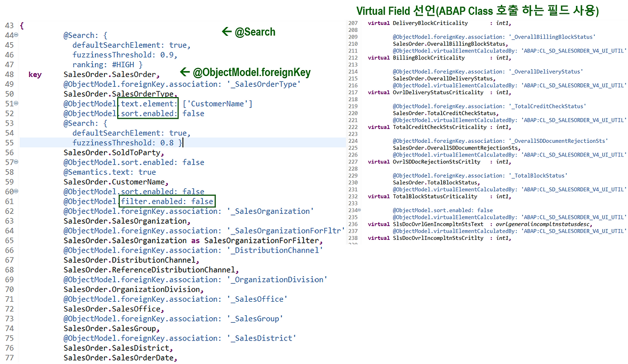Viewport: 628px width, 364px height.
Task: Click the '_SalesDistrict' association string
Action: pyautogui.click(x=262, y=338)
